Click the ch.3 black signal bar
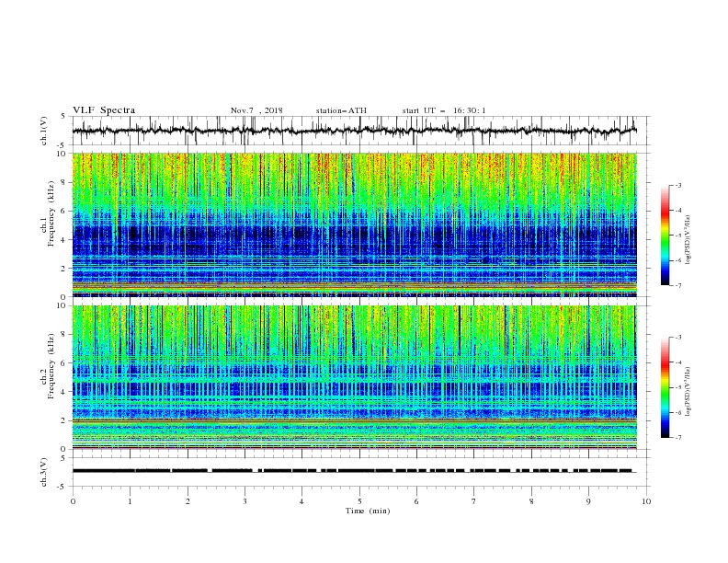This screenshot has height=563, width=728. point(353,471)
